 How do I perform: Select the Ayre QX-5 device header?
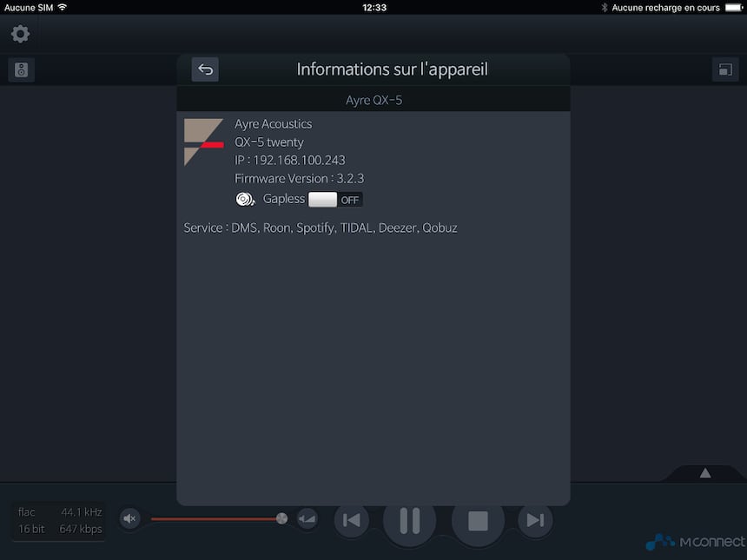pyautogui.click(x=373, y=100)
